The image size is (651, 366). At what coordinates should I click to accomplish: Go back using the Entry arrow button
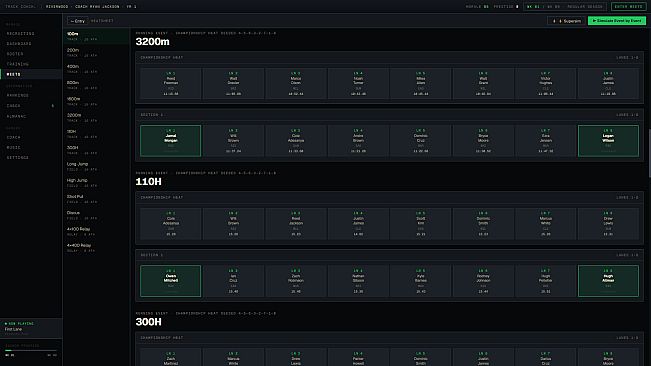78,21
